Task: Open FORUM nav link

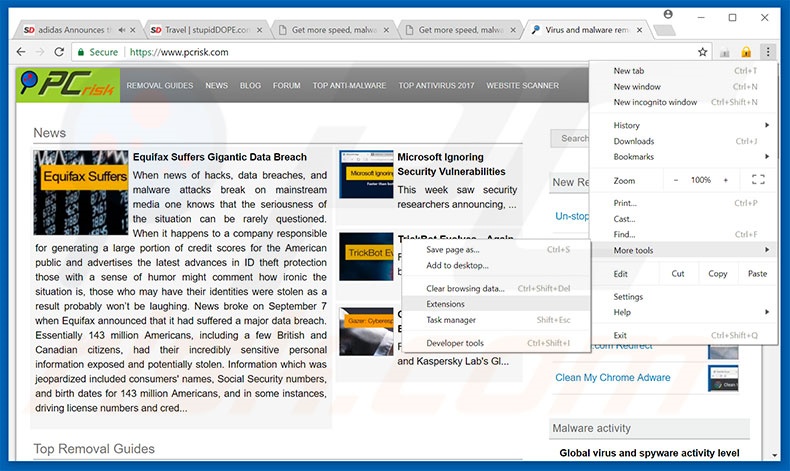Action: tap(287, 86)
